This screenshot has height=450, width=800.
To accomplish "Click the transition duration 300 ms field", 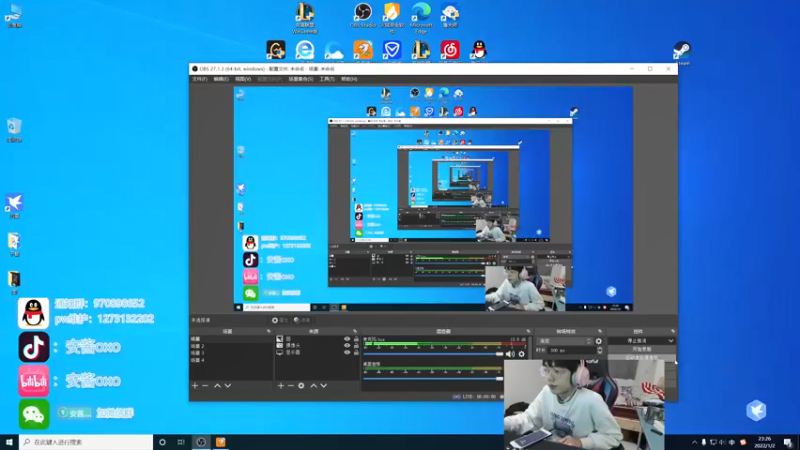I will [x=570, y=351].
